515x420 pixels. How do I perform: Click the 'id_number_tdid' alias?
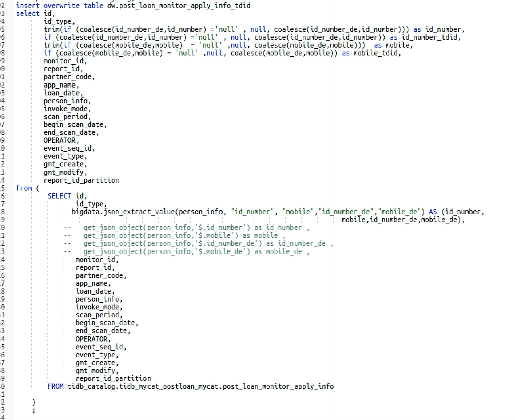pyautogui.click(x=429, y=37)
